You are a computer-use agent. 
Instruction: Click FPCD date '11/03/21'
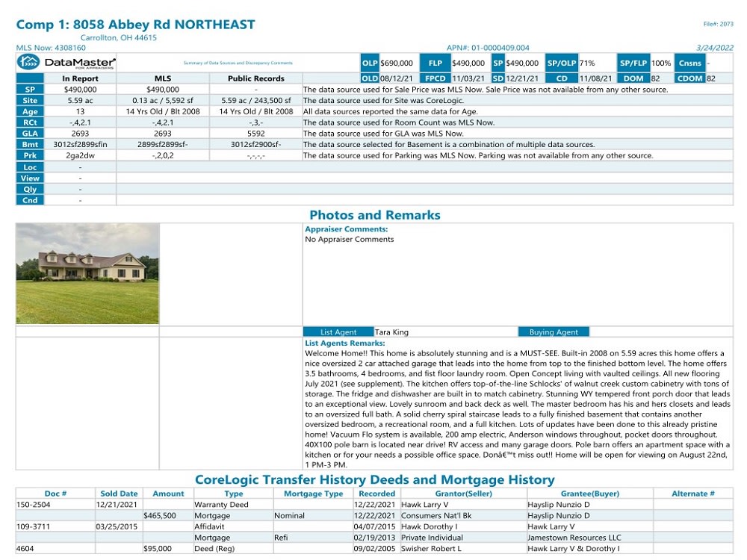tap(468, 78)
